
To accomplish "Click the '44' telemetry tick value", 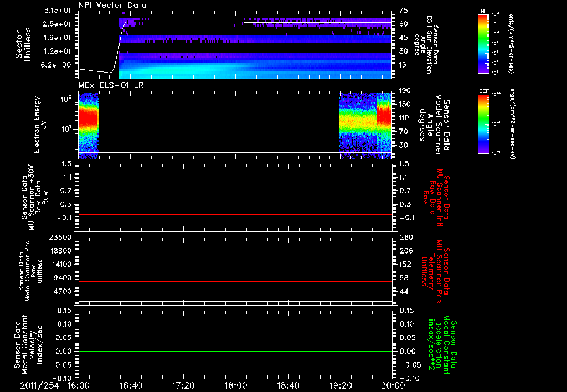I will point(404,291).
